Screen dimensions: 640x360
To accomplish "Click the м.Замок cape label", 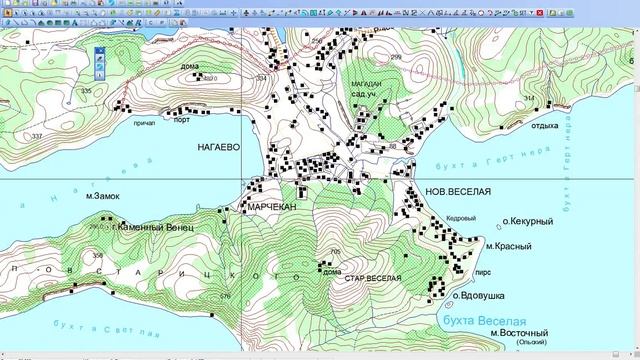I will coord(103,196).
